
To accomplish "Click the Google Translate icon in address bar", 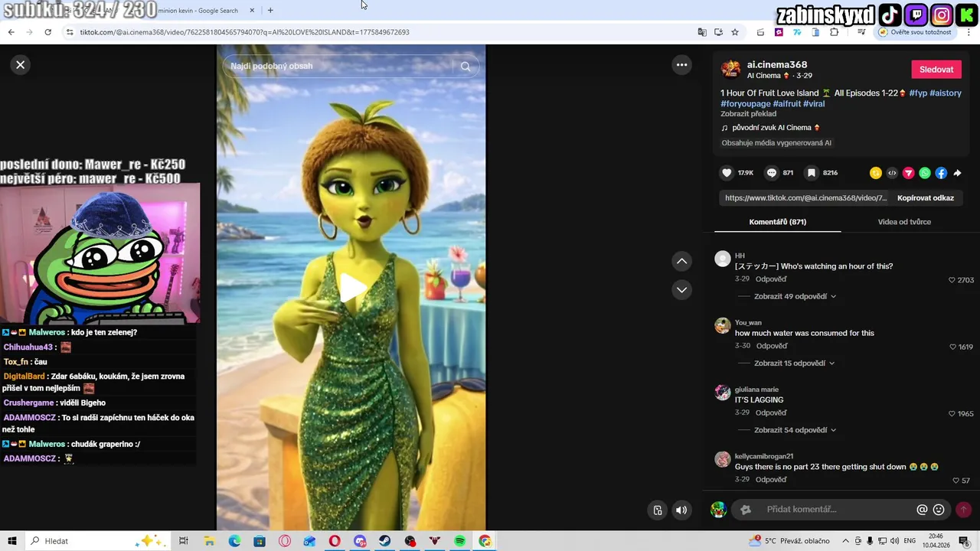I will click(x=702, y=32).
